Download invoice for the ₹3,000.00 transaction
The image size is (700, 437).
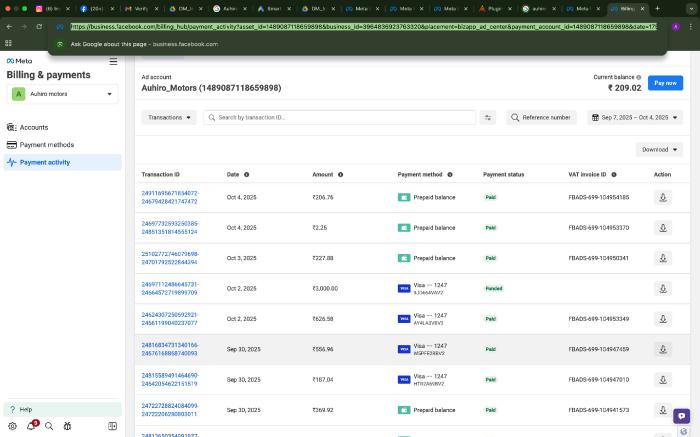662,288
